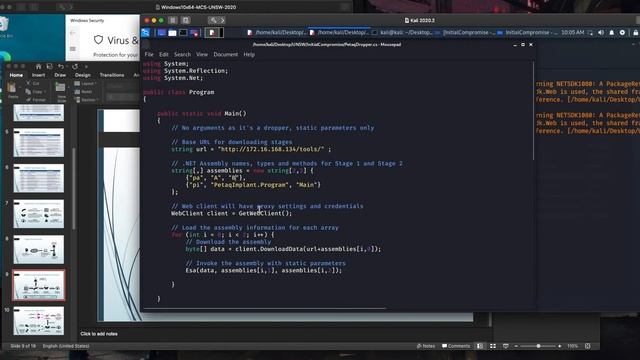Click the code text "PetaqImplant.Program"
The width and height of the screenshot is (640, 360).
pyautogui.click(x=249, y=185)
